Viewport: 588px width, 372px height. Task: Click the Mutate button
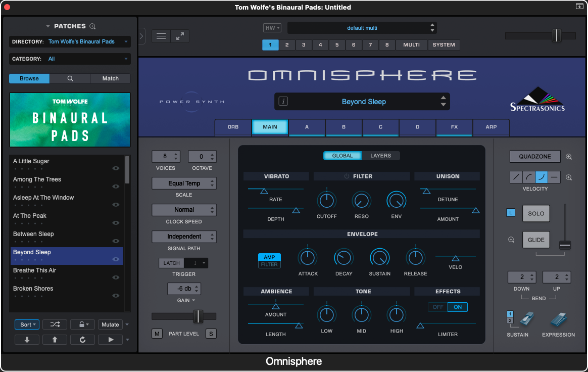110,324
